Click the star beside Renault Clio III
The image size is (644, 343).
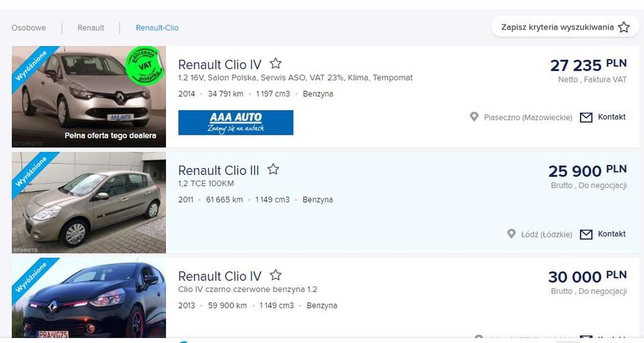273,169
